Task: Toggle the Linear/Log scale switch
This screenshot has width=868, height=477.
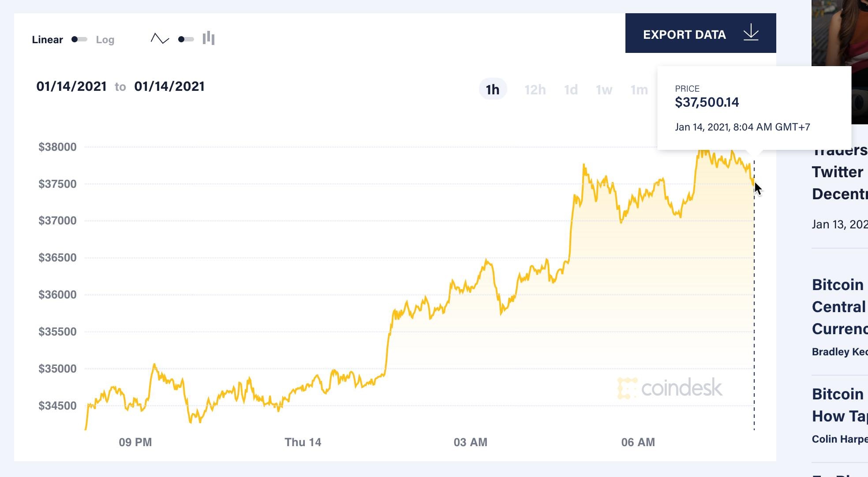Action: (79, 39)
